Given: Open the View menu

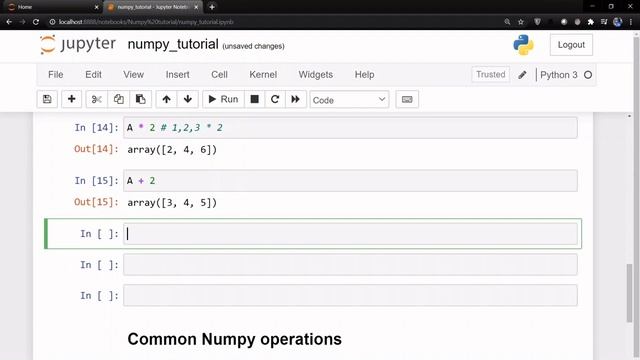Looking at the screenshot, I should (x=133, y=75).
